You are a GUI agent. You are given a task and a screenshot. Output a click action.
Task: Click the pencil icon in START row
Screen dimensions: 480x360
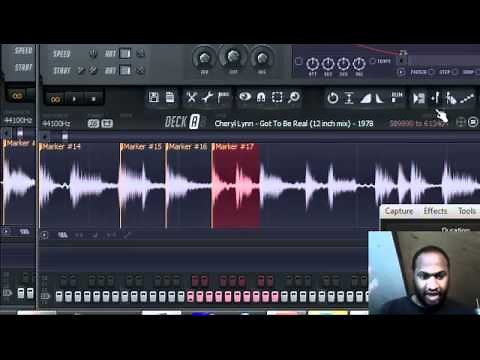[81, 70]
